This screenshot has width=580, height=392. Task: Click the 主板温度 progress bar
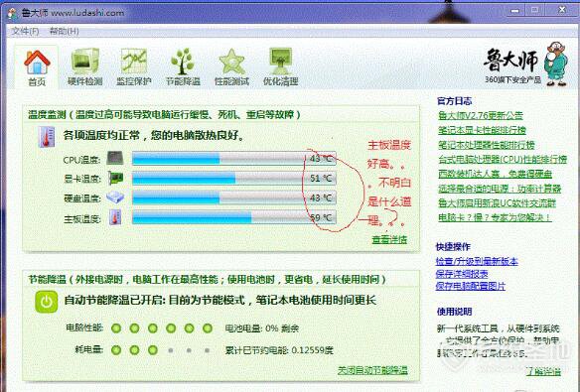coord(234,217)
